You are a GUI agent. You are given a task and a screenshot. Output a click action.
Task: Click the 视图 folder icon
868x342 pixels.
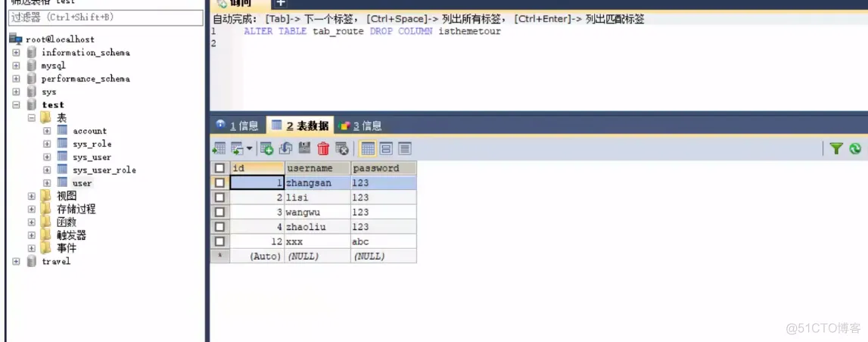point(46,196)
